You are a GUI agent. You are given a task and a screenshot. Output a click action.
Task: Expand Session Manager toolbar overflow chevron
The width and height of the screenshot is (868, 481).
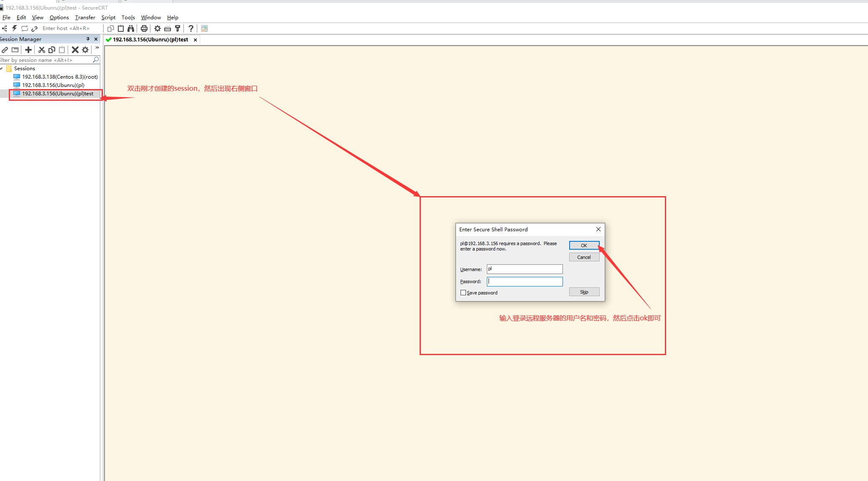click(97, 48)
